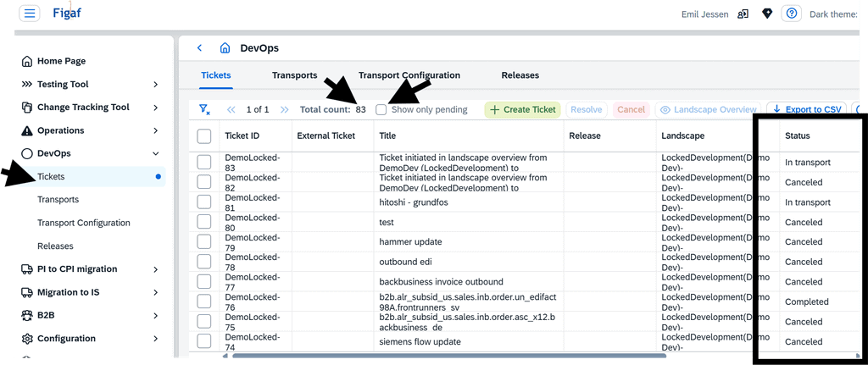868x365 pixels.
Task: Click the B2B people icon
Action: pos(26,316)
